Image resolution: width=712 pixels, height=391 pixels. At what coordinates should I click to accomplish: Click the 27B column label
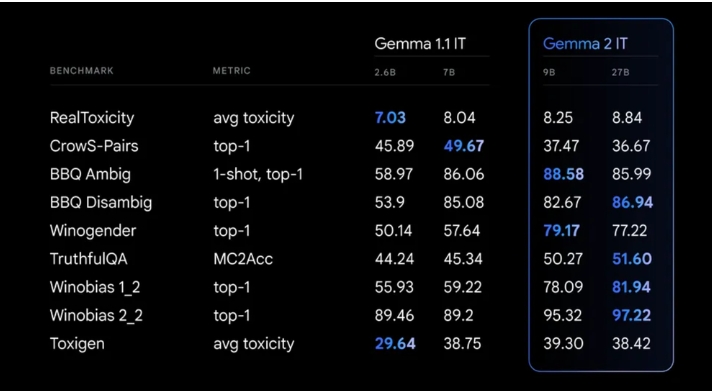tap(620, 72)
